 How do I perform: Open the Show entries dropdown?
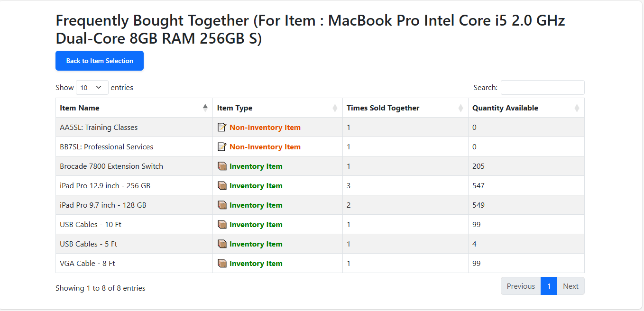point(92,87)
